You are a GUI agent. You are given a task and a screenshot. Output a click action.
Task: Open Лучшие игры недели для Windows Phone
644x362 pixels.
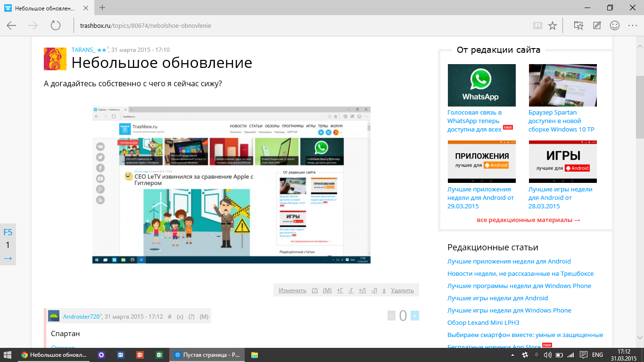click(x=509, y=310)
